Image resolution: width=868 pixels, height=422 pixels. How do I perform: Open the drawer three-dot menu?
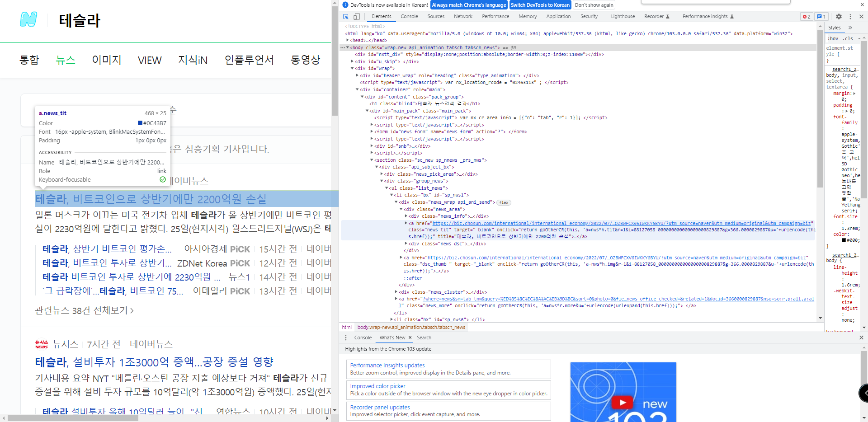[x=346, y=338]
